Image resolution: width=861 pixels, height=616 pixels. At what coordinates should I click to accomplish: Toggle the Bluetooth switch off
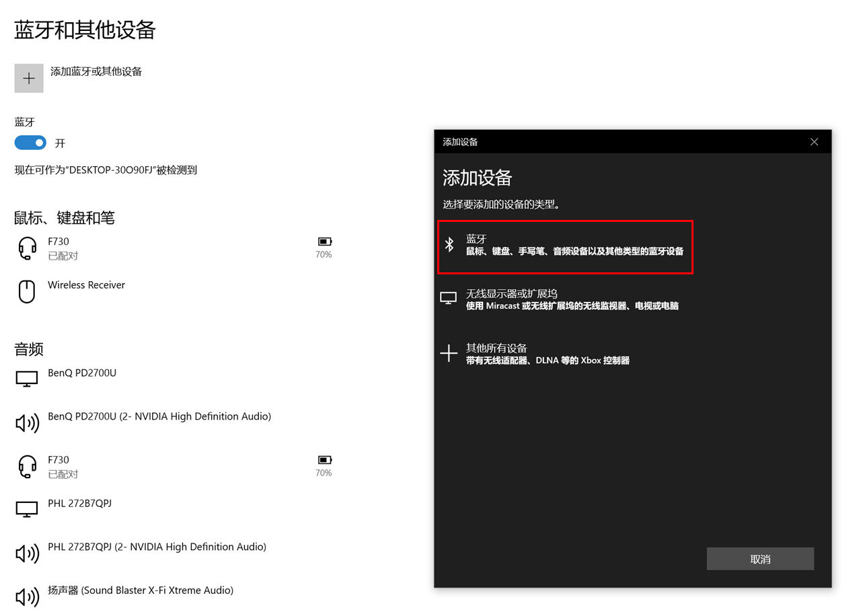pos(30,143)
